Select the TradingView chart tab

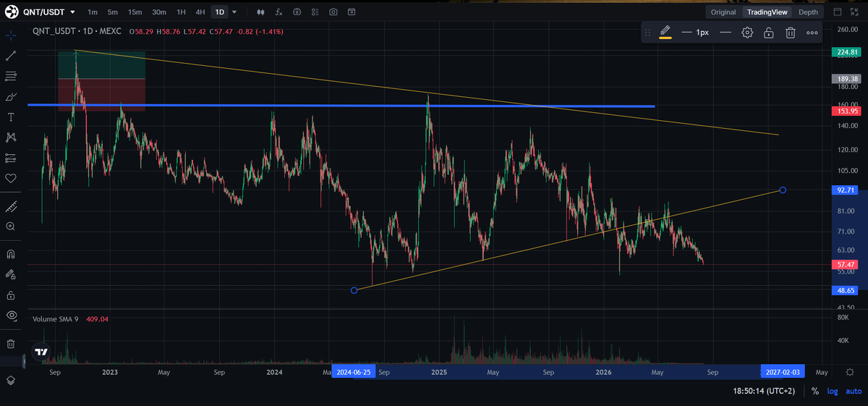click(x=767, y=12)
